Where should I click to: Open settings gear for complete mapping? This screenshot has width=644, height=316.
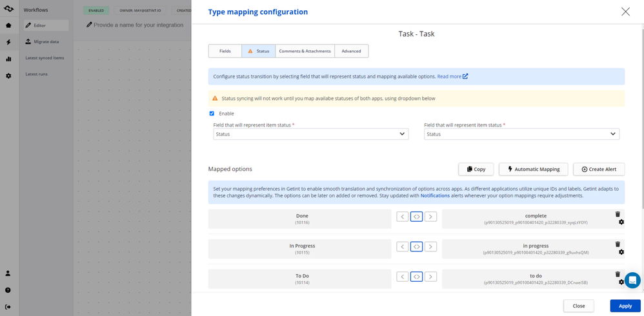click(621, 222)
